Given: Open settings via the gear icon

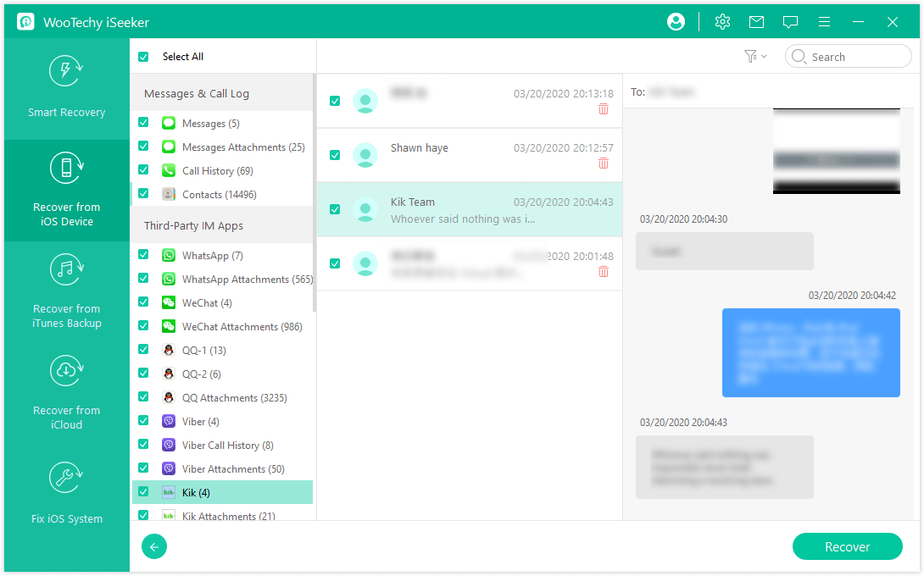Looking at the screenshot, I should 722,22.
